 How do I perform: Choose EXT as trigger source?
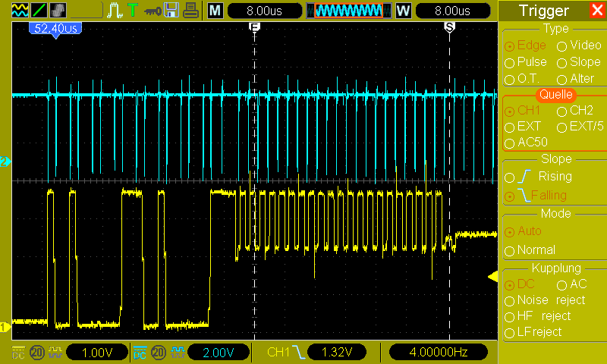pyautogui.click(x=523, y=127)
